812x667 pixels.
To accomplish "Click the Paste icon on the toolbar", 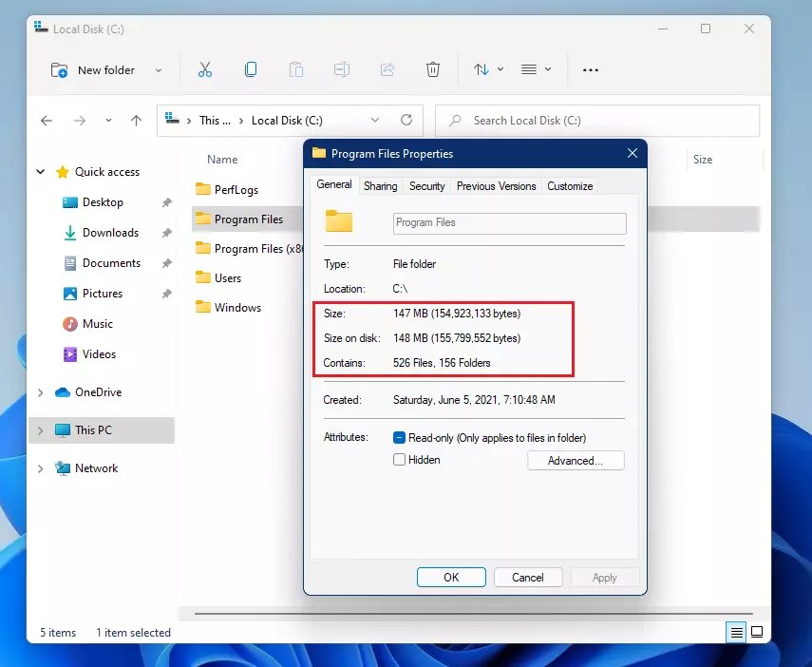I will pyautogui.click(x=296, y=69).
